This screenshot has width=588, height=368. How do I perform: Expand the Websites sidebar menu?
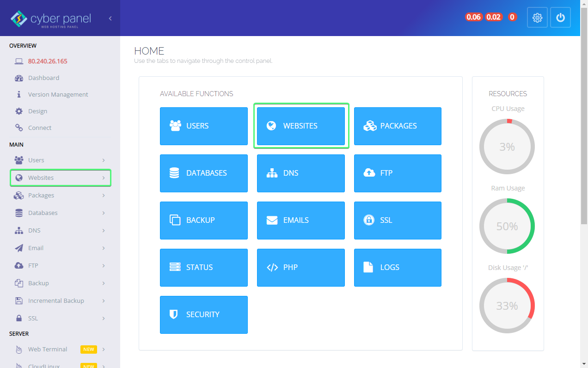click(60, 178)
